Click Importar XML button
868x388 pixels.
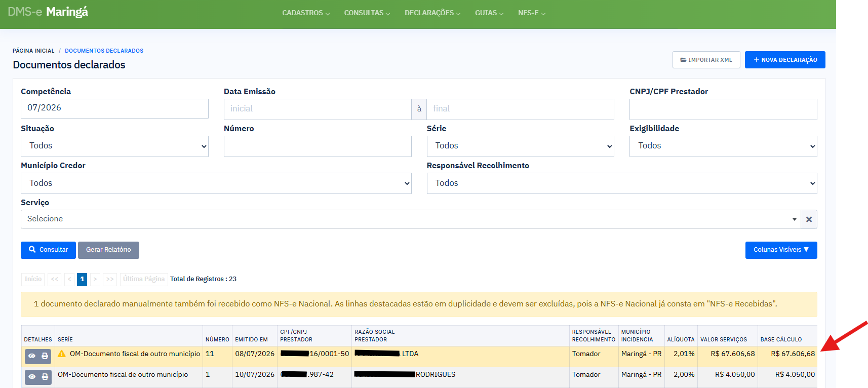click(x=706, y=60)
